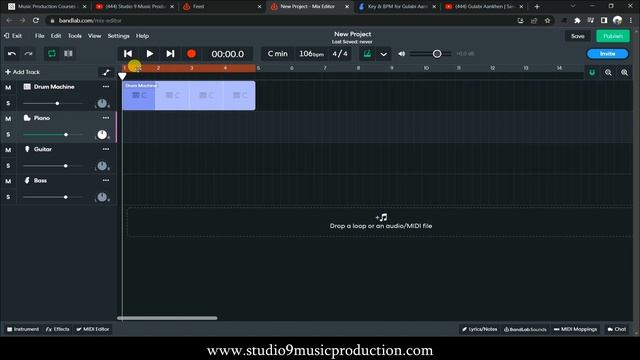Click the split region icon
This screenshot has height=360, width=640.
(x=68, y=53)
